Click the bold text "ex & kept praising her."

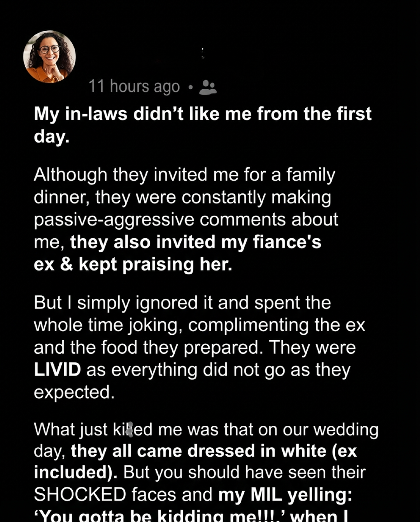coord(133,264)
